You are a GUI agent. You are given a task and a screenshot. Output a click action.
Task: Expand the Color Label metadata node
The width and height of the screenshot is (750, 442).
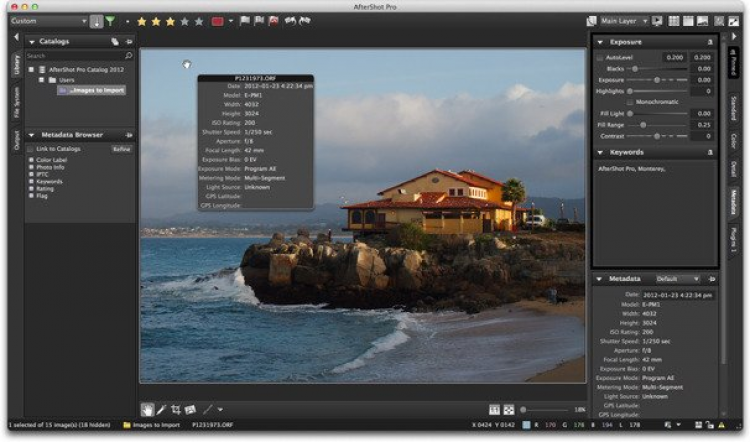click(31, 160)
